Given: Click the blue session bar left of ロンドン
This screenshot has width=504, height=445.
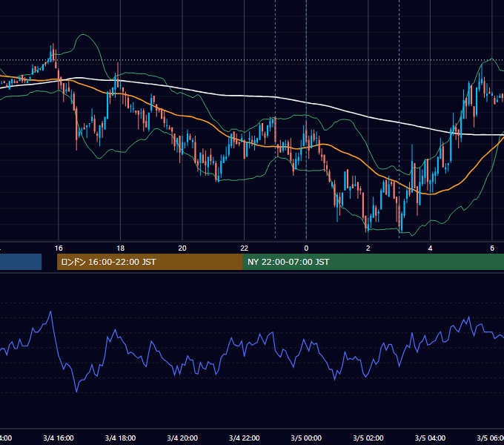Looking at the screenshot, I should [x=21, y=262].
